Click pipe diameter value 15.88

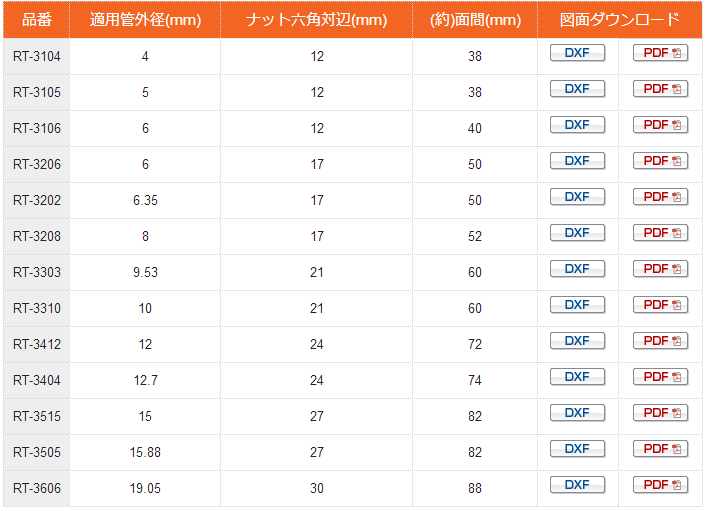145,452
